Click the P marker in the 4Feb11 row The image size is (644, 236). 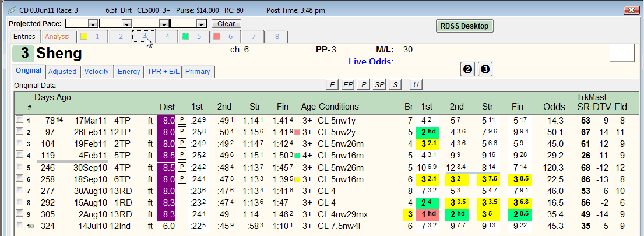tap(182, 156)
